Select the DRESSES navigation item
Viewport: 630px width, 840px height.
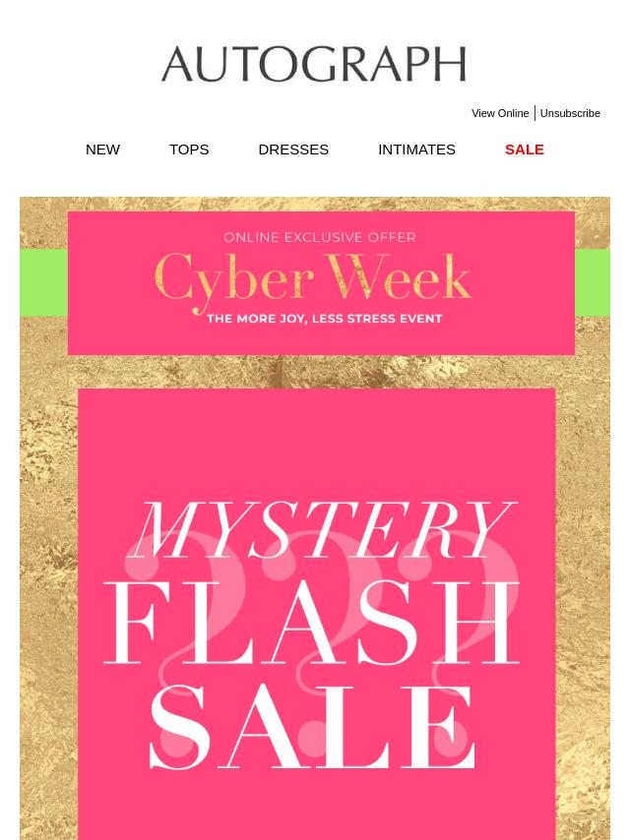coord(293,150)
